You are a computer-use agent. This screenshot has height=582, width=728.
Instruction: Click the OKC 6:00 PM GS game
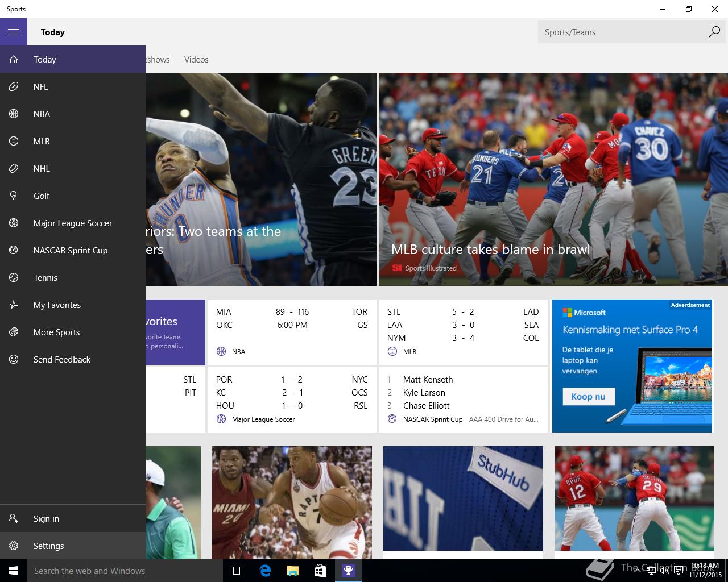[292, 325]
